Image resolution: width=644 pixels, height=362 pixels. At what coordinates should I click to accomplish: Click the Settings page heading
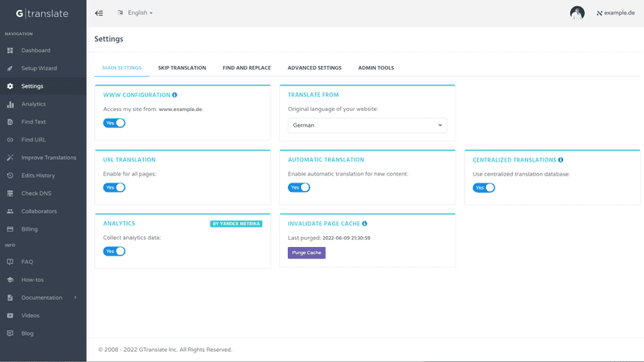point(109,39)
